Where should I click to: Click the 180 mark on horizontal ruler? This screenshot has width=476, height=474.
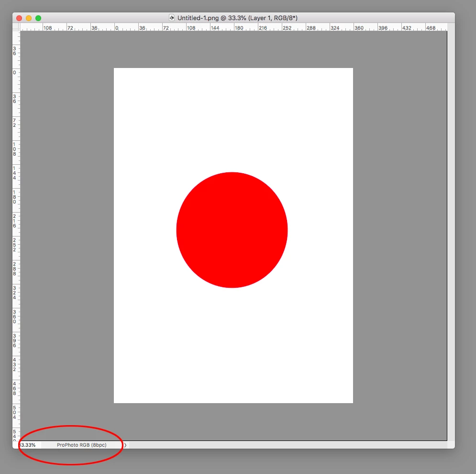[239, 28]
